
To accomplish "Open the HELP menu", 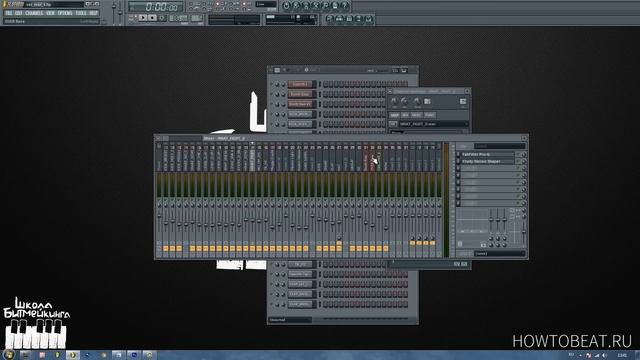I will click(x=93, y=13).
